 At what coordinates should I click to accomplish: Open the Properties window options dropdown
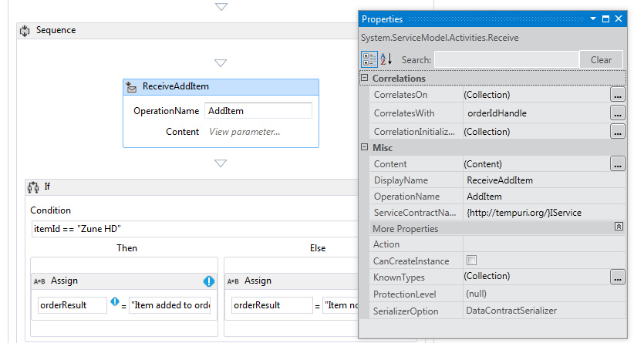point(592,18)
